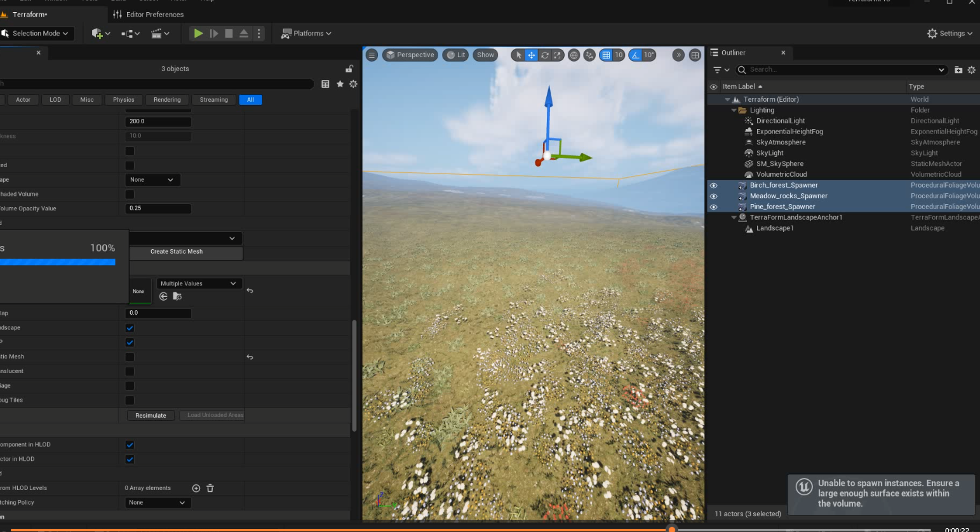Image resolution: width=980 pixels, height=532 pixels.
Task: Select the All filter tab
Action: (250, 100)
